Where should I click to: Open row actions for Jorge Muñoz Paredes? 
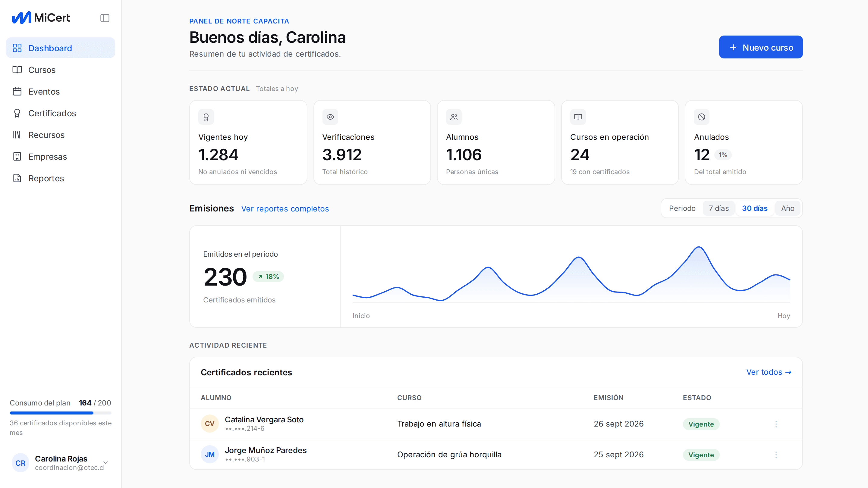(x=776, y=455)
